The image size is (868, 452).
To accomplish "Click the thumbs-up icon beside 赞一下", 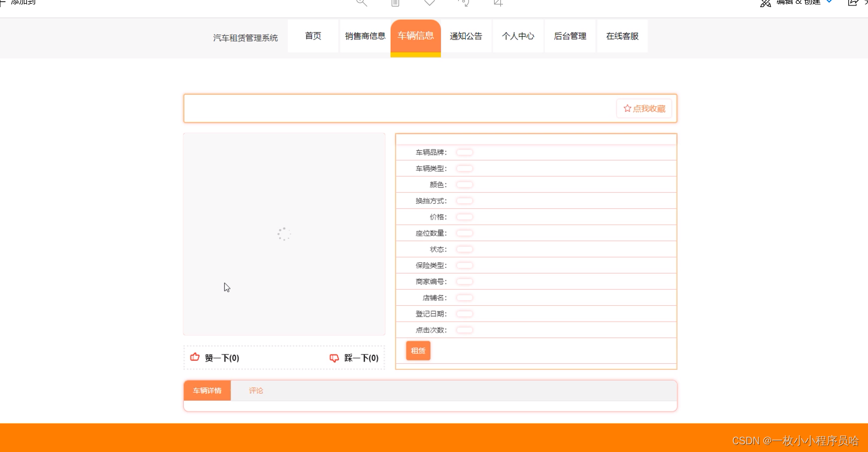I will 195,357.
